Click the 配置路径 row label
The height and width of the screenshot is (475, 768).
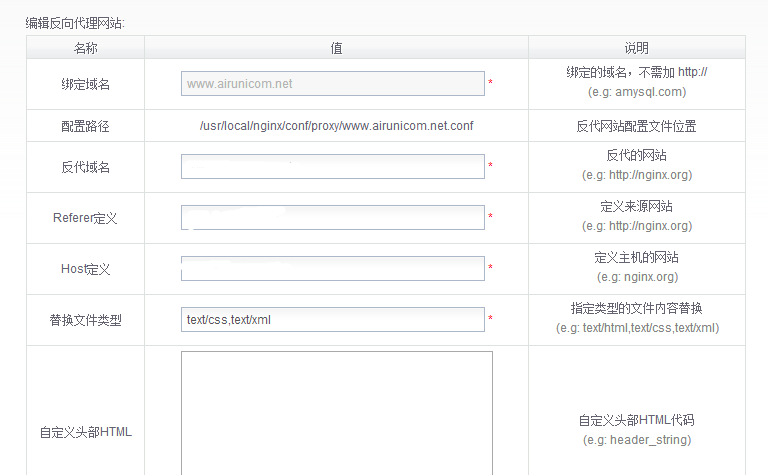point(85,126)
